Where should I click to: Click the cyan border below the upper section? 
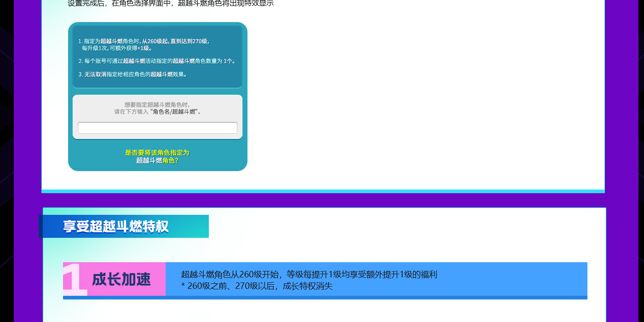click(323, 191)
